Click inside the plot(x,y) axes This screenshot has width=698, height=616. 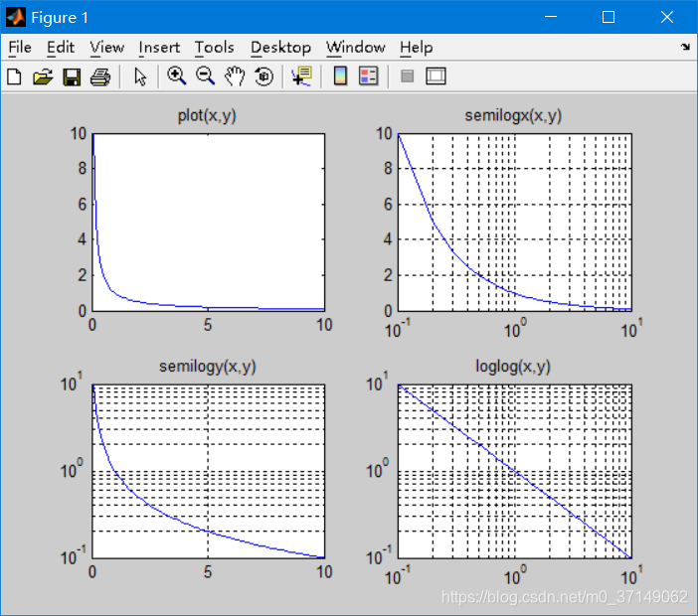tap(209, 222)
